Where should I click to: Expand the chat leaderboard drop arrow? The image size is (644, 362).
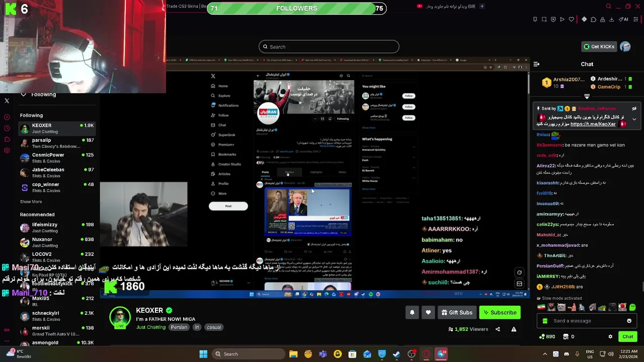pyautogui.click(x=587, y=97)
